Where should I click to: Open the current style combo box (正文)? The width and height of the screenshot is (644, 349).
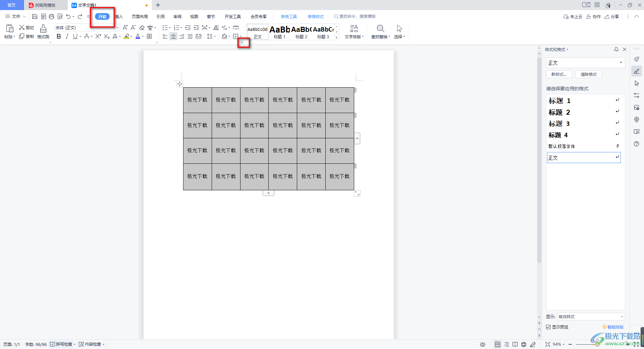(585, 63)
